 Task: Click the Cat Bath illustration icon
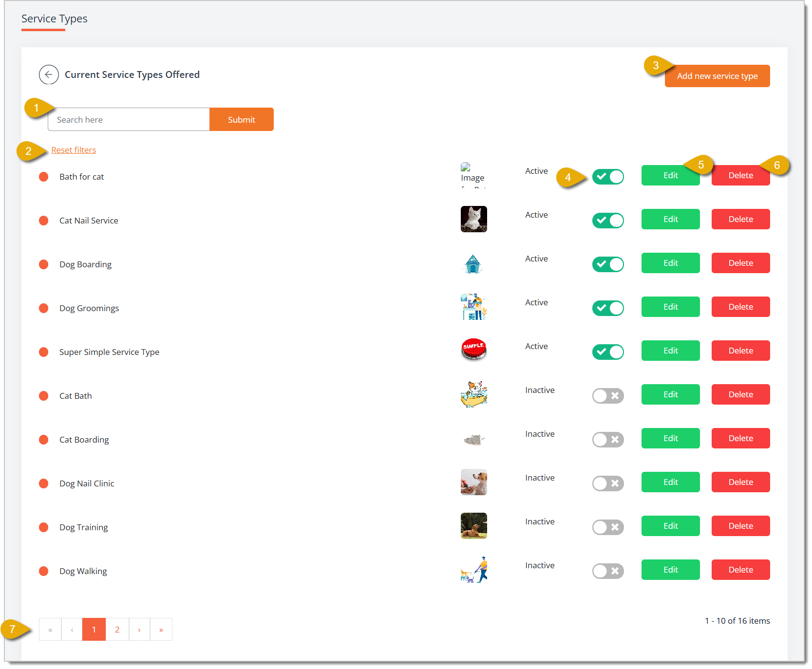(x=473, y=394)
